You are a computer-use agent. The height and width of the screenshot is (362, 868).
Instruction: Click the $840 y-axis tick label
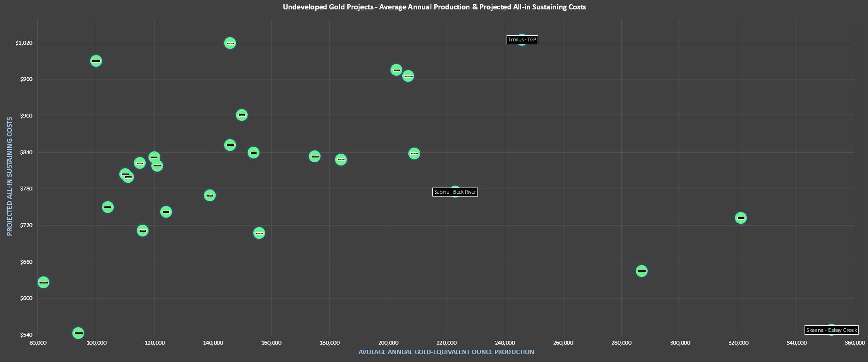[25, 152]
